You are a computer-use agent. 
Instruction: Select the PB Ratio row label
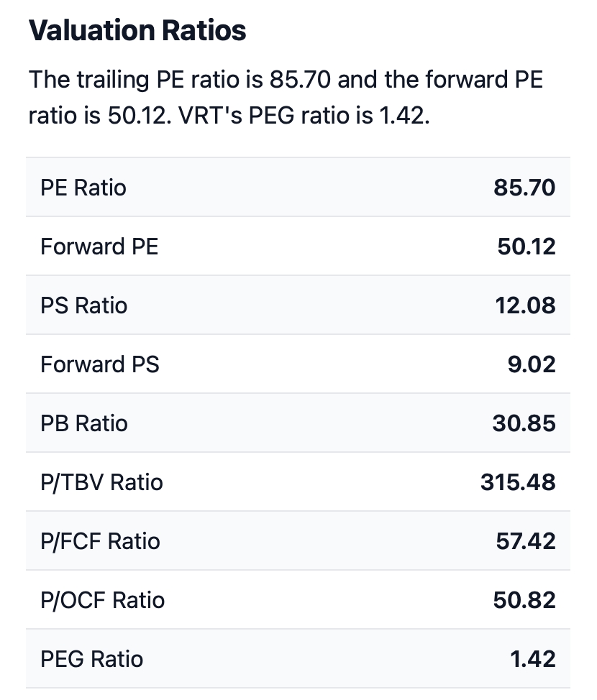point(84,423)
